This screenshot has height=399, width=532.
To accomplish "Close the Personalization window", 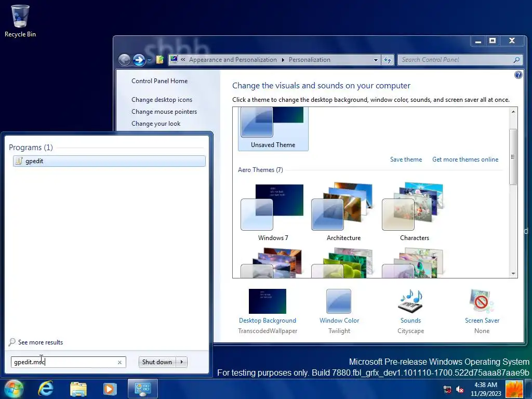I will (x=512, y=41).
